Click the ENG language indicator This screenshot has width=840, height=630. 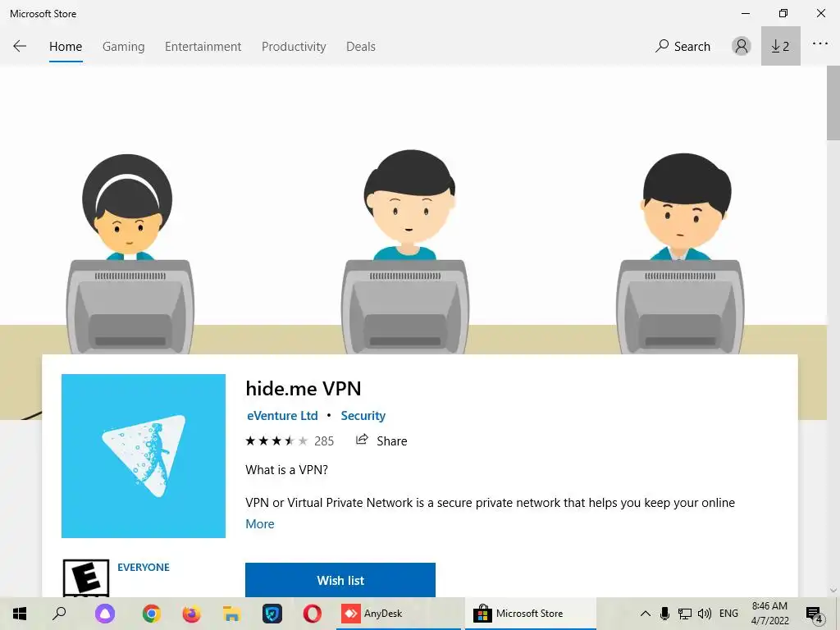click(728, 614)
